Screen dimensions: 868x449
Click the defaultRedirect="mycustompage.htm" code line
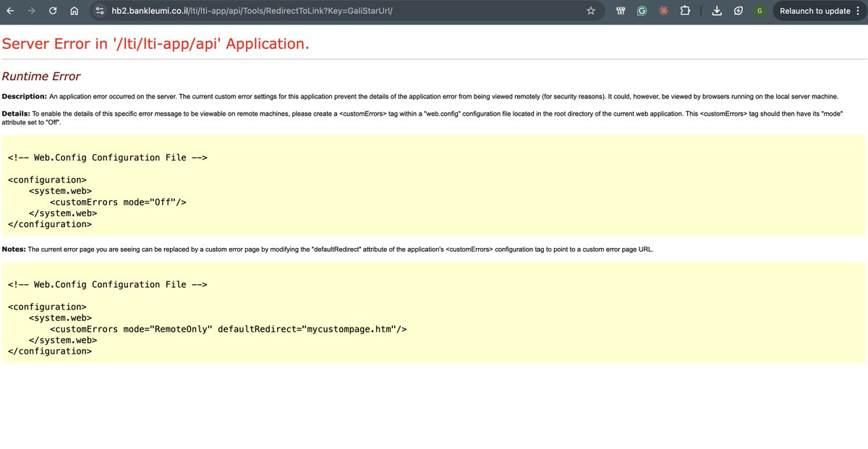[x=229, y=329]
